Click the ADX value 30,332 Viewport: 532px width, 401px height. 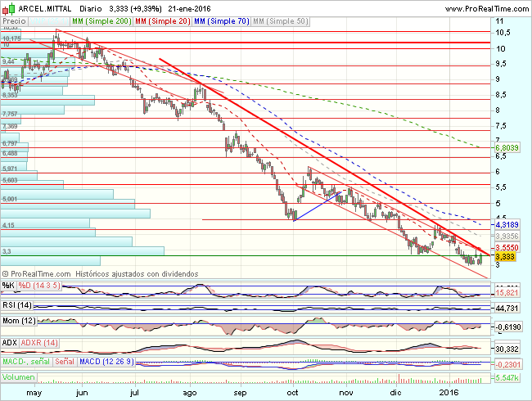coord(507,349)
